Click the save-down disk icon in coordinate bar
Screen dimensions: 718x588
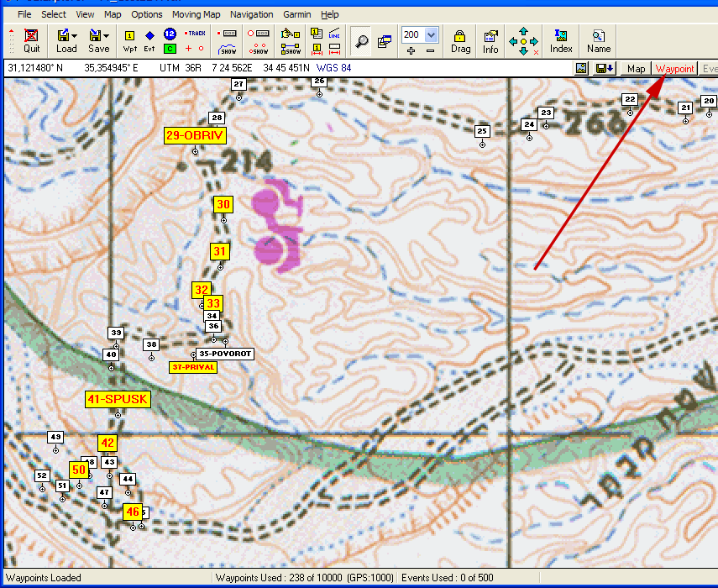pos(604,69)
